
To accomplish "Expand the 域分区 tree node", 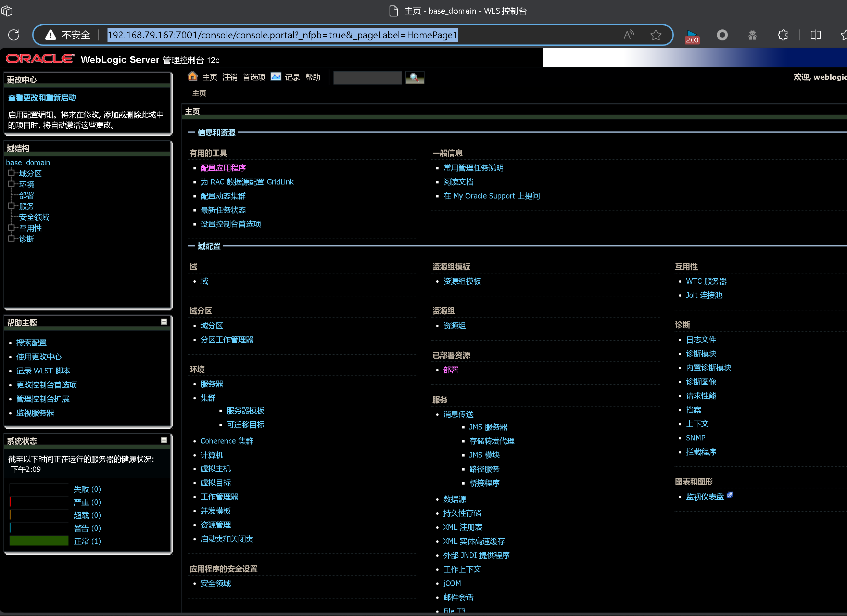I will [x=11, y=173].
